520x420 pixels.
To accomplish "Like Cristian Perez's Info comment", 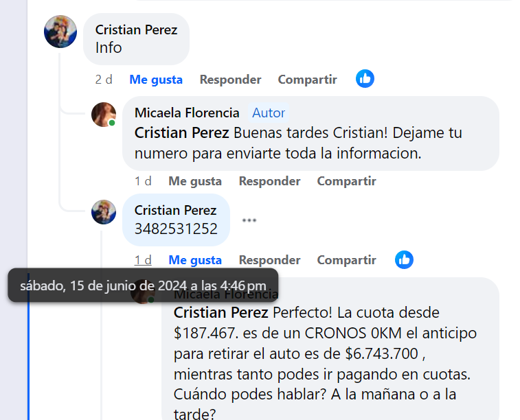I will (156, 80).
